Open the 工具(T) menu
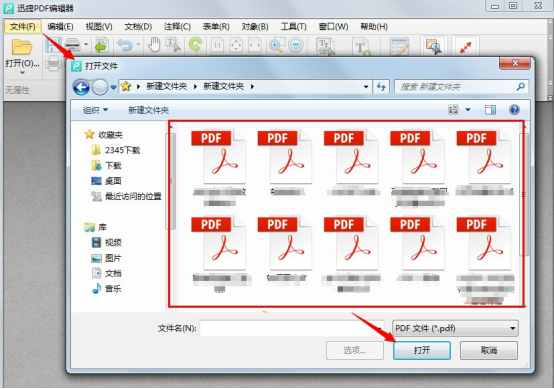 [293, 27]
